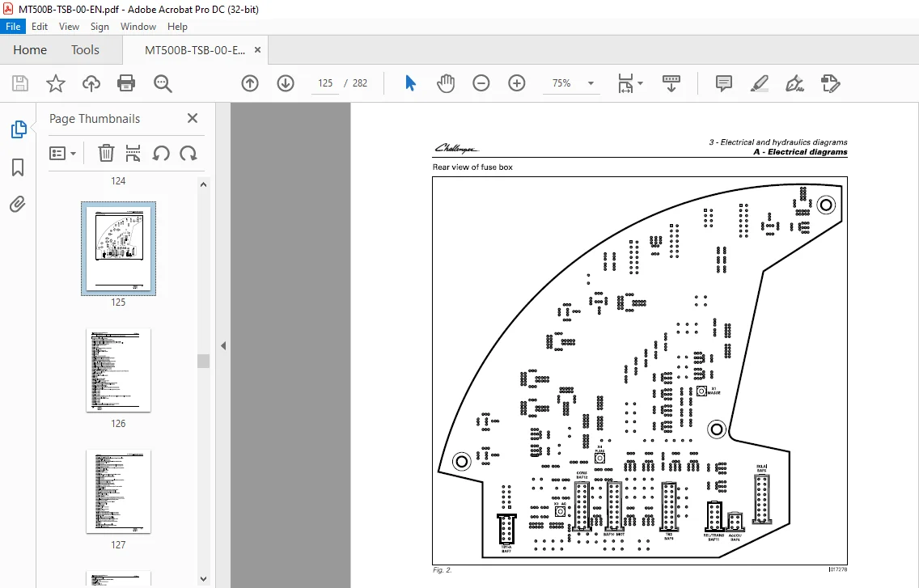
Task: Open the Edit menu
Action: coord(40,27)
